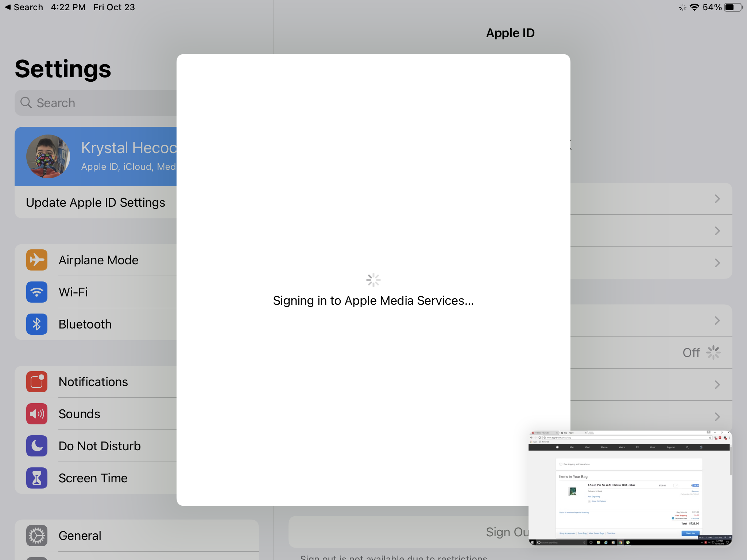This screenshot has height=560, width=747.
Task: Open the Screen Time hourglass icon
Action: (x=36, y=478)
